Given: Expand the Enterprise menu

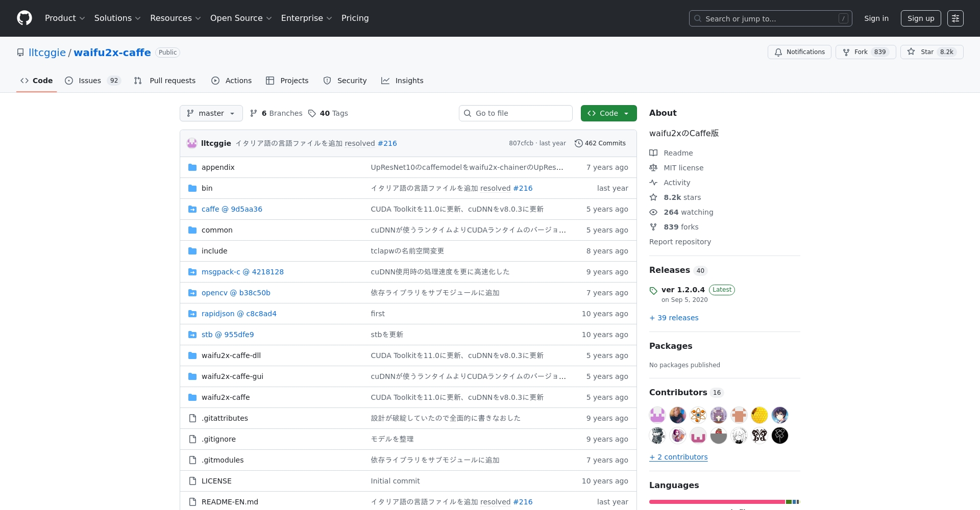Looking at the screenshot, I should coord(306,18).
